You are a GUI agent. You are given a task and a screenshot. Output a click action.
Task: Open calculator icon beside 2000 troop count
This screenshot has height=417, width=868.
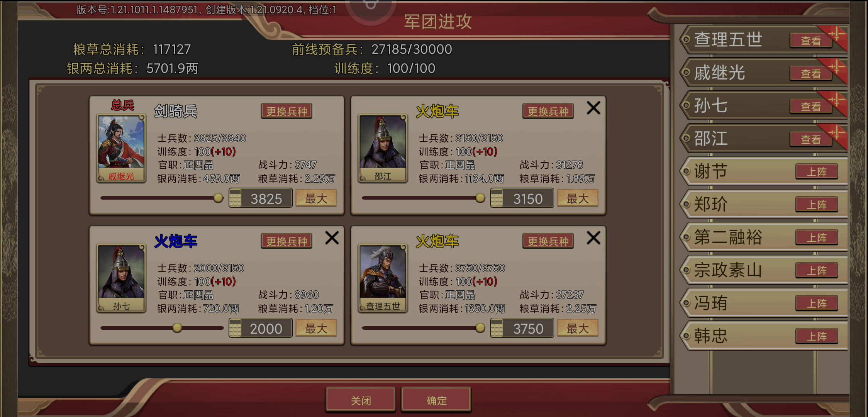[235, 329]
